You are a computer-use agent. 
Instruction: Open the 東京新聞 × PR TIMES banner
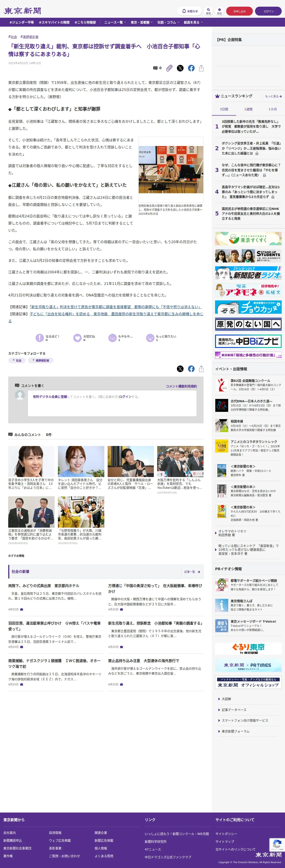[x=248, y=665]
